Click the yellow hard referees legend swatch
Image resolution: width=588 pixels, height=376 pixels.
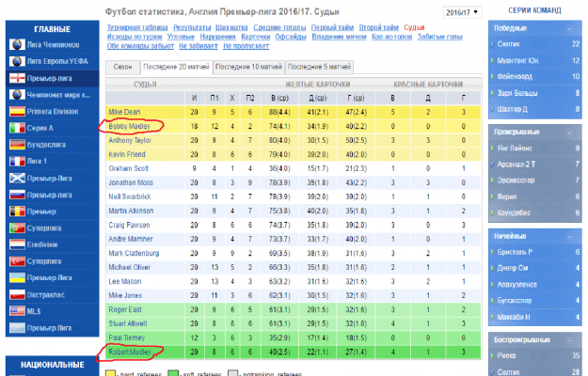pos(110,373)
